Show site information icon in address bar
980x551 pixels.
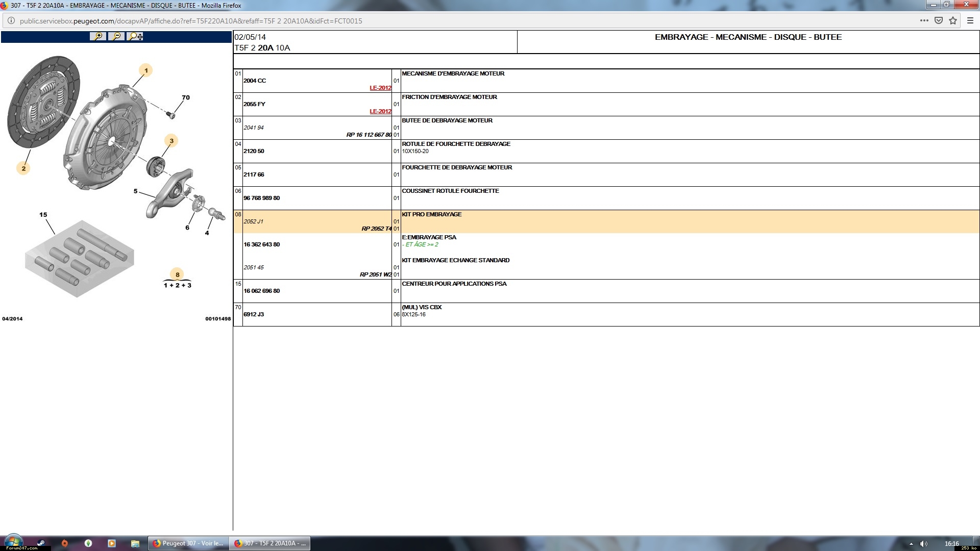pyautogui.click(x=11, y=21)
